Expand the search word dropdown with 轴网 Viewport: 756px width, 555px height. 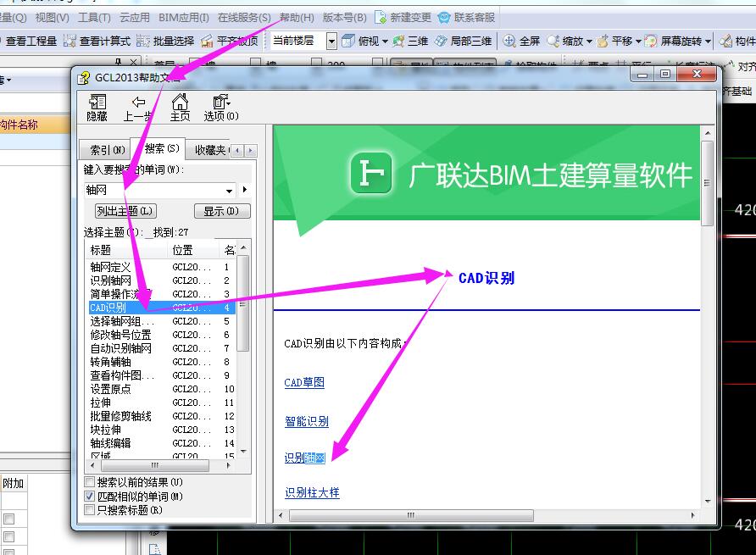coord(229,191)
